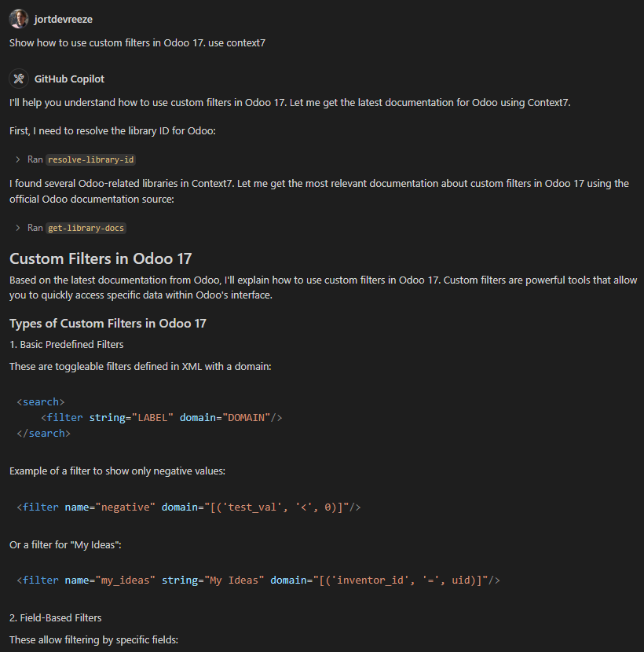Click the negative filter code snippet
The height and width of the screenshot is (652, 644).
[x=188, y=507]
